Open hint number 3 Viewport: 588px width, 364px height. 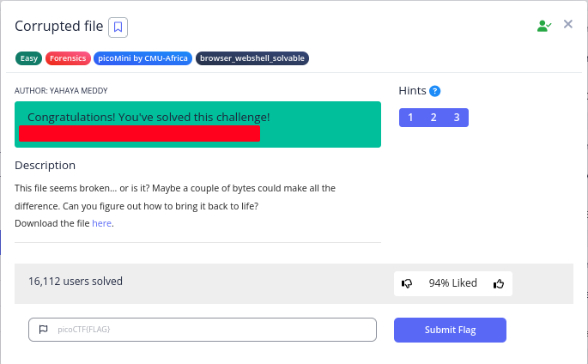pyautogui.click(x=457, y=118)
